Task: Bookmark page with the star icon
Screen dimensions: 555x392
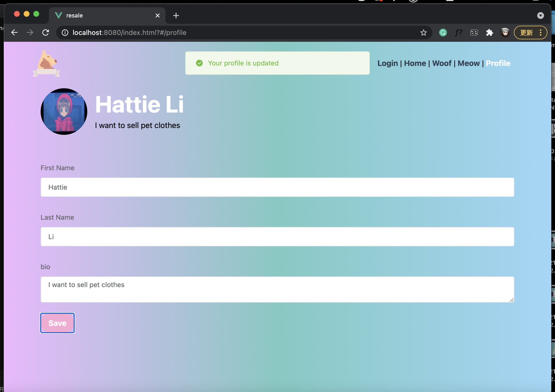Action: [423, 33]
